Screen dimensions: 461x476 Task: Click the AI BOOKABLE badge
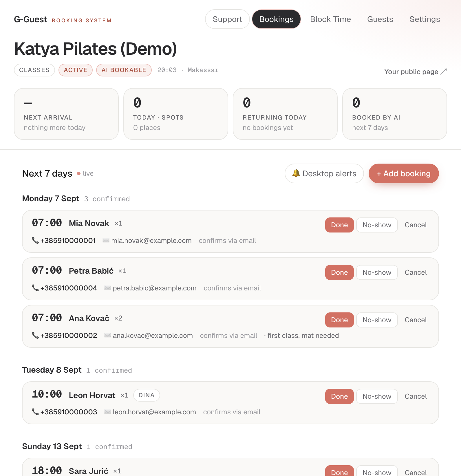pyautogui.click(x=124, y=70)
